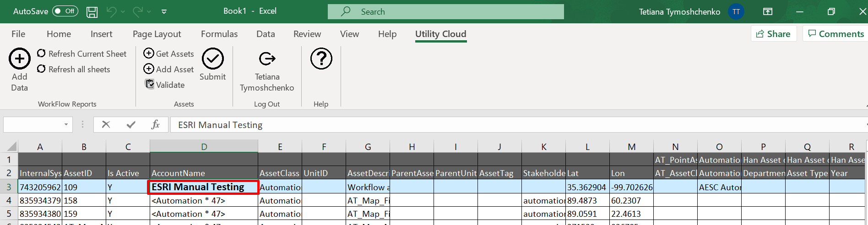Click the Add Data plus icon
The image size is (868, 225).
[19, 59]
